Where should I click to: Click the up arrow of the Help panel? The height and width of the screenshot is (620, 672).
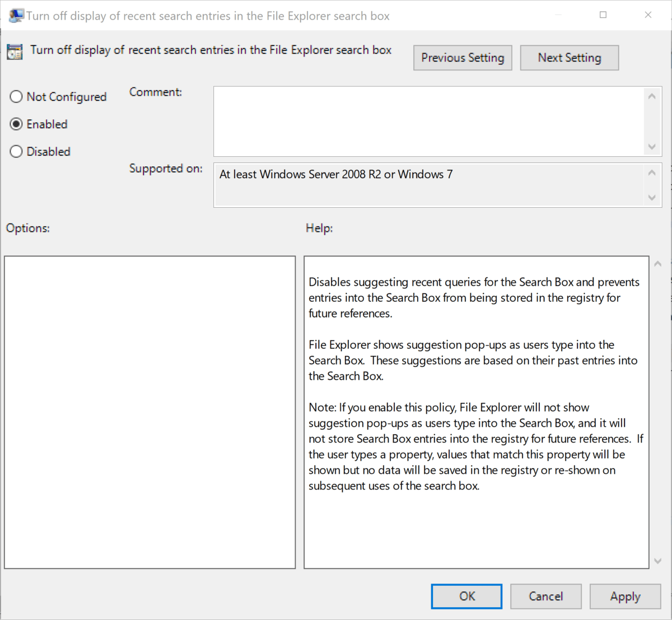pos(658,263)
